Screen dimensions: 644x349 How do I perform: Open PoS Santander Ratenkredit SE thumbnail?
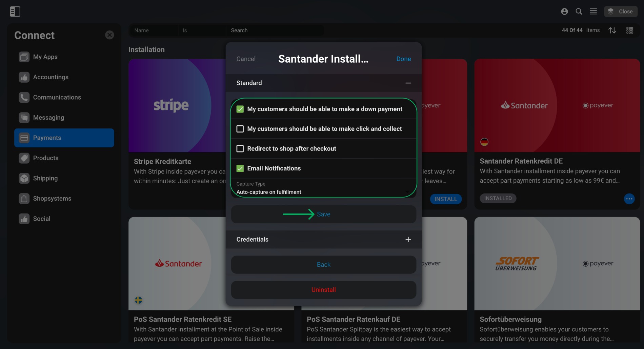tap(177, 264)
